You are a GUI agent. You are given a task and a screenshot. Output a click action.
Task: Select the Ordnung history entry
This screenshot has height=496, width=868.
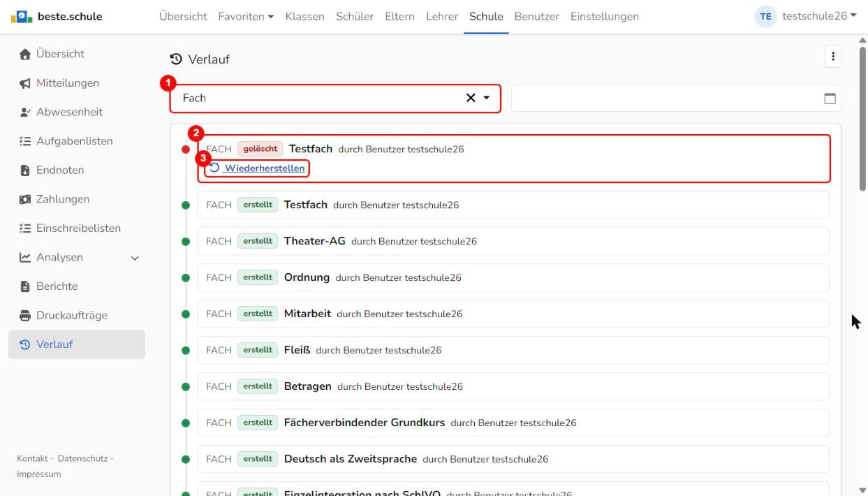click(513, 278)
